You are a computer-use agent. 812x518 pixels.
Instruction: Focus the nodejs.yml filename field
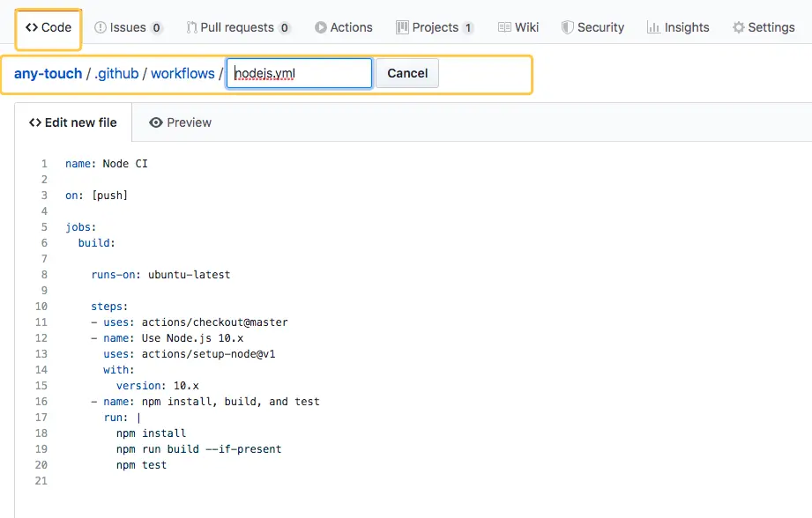[299, 73]
